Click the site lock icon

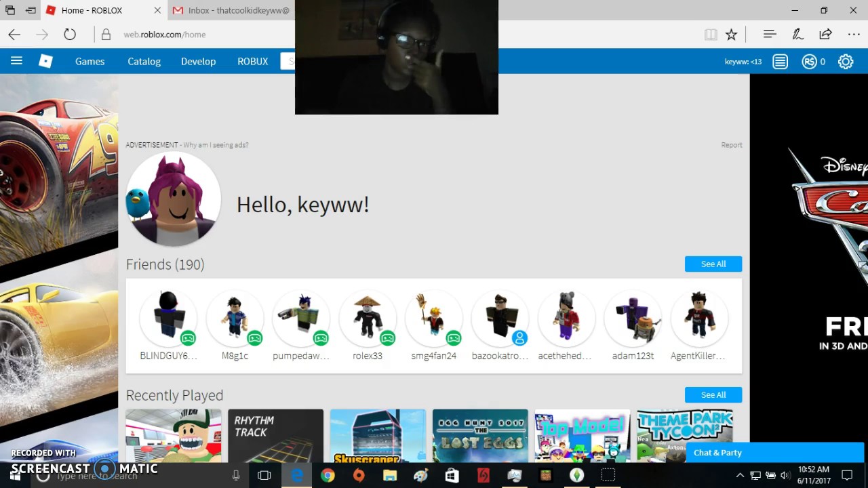pos(106,35)
